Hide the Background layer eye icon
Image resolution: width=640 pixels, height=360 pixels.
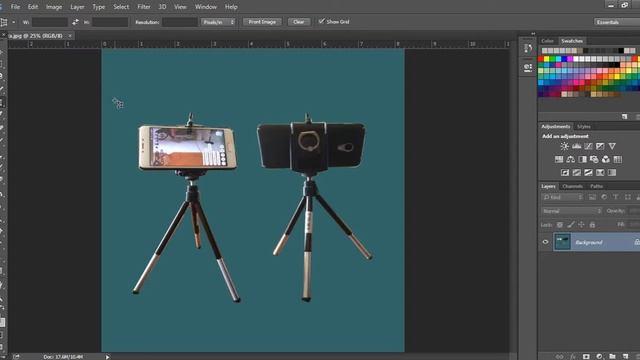coord(545,242)
